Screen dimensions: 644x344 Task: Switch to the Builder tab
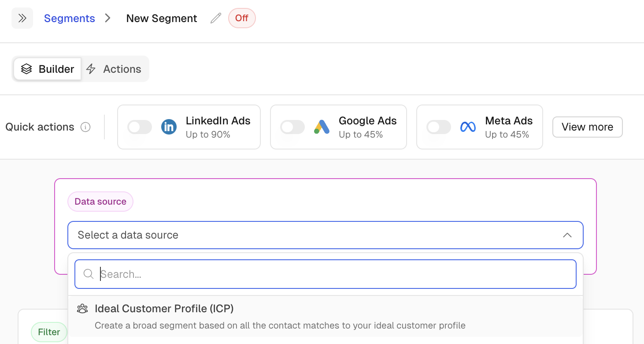(48, 69)
